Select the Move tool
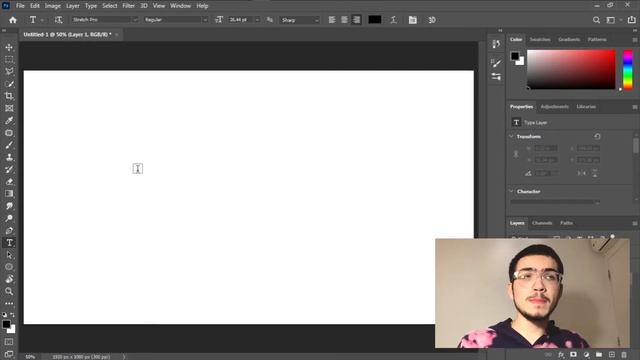Screen dimensions: 640x360 (9, 47)
